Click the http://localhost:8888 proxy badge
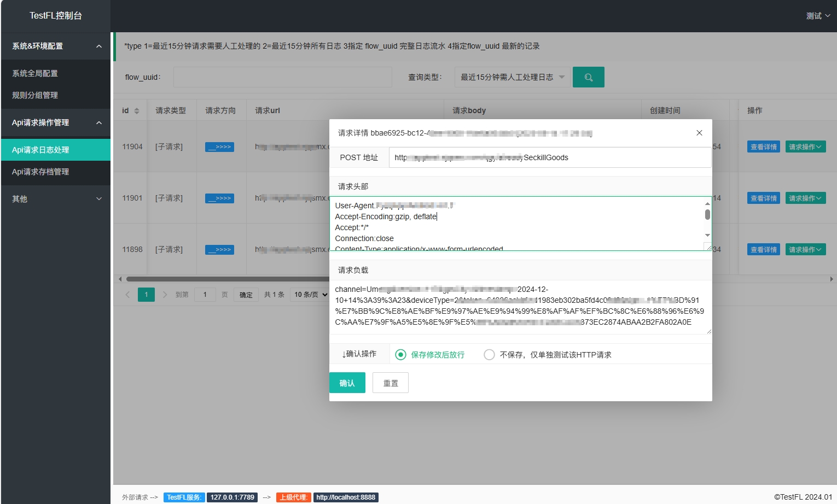Screen dimensions: 837x504 [346, 497]
